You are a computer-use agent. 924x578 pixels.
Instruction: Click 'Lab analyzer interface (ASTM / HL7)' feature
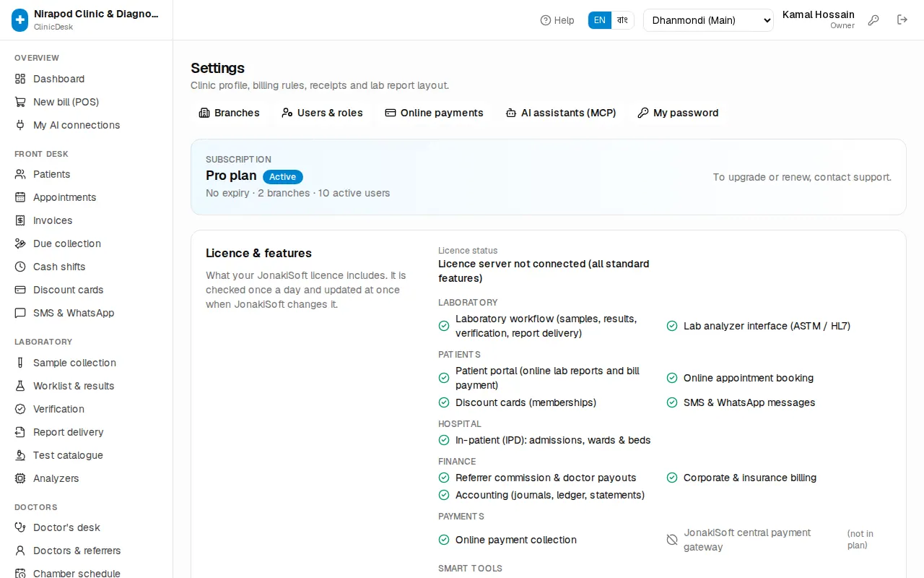(x=767, y=326)
